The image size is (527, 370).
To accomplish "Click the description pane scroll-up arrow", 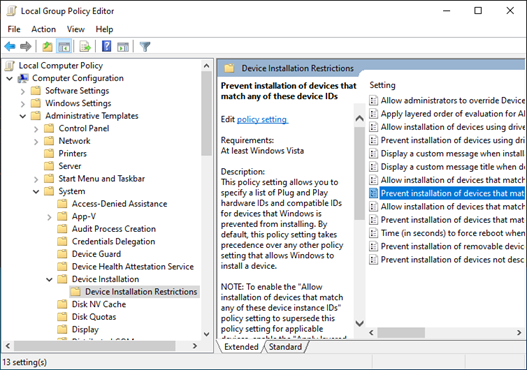I will (x=359, y=118).
